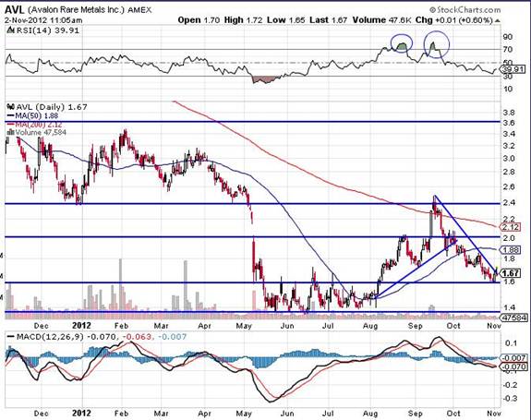Click the AVL (Daily) 1.67 legend text

tap(52, 107)
